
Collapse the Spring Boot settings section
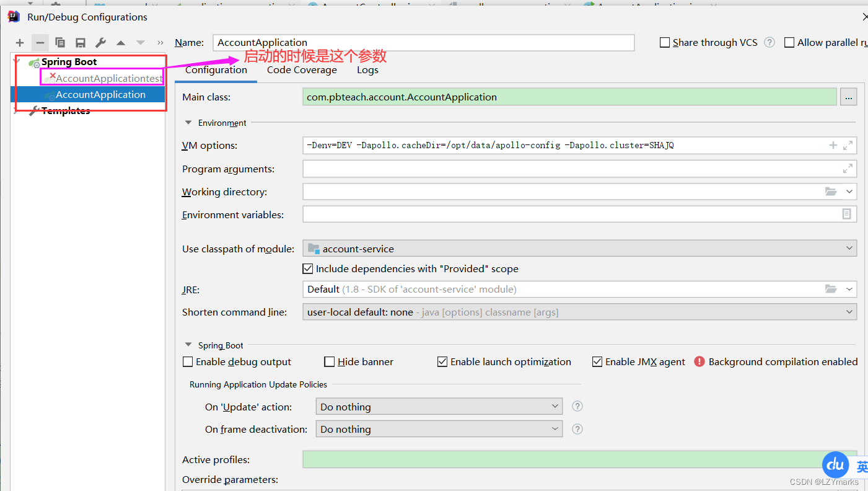[x=188, y=345]
